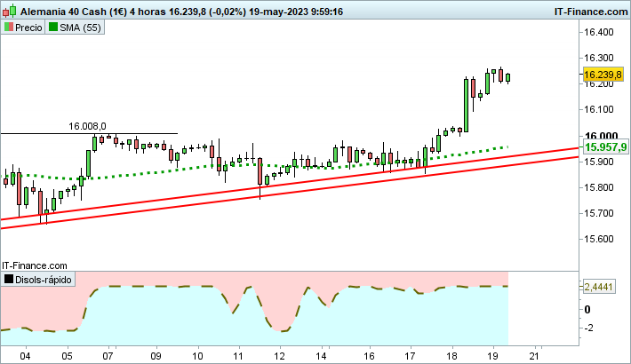Click the 16.400 price axis label

599,32
